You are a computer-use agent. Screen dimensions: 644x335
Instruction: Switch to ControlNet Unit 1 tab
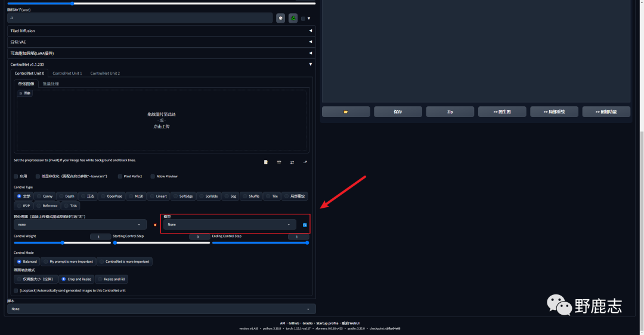pyautogui.click(x=67, y=73)
